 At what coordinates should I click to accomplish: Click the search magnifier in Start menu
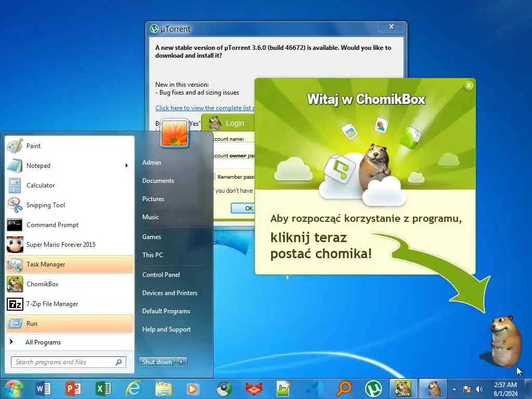pyautogui.click(x=119, y=362)
